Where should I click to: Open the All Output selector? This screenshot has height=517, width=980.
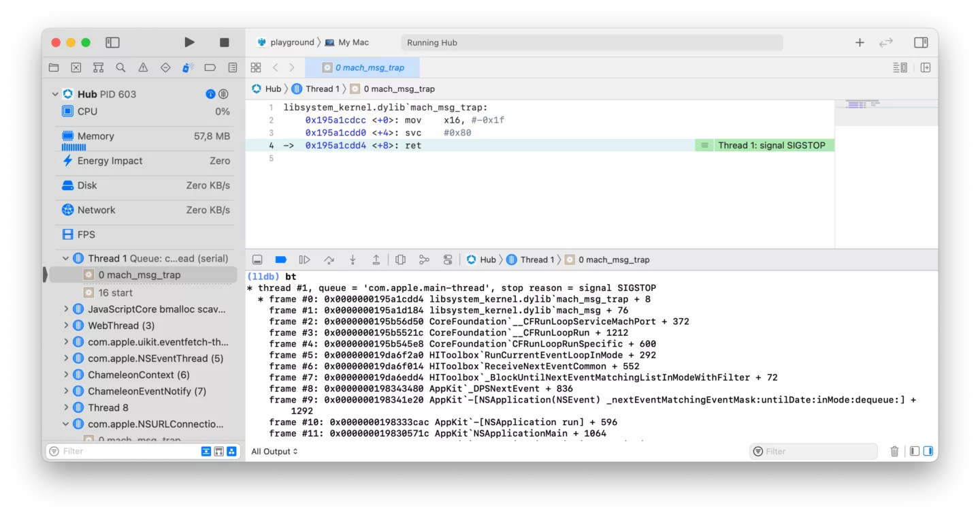(x=274, y=452)
